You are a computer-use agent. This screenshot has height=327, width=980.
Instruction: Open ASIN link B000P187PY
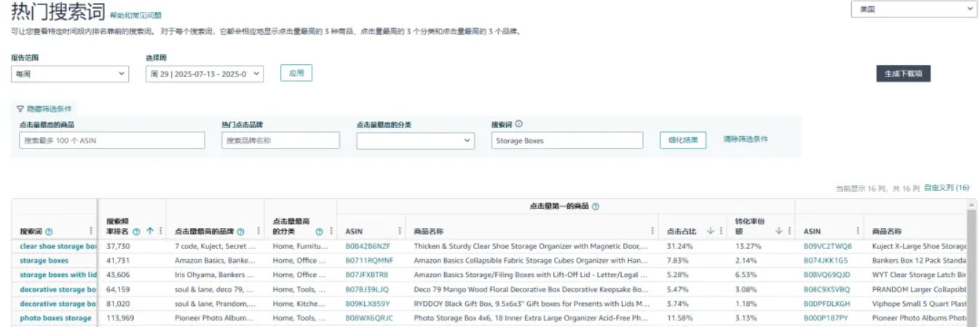[x=826, y=318]
